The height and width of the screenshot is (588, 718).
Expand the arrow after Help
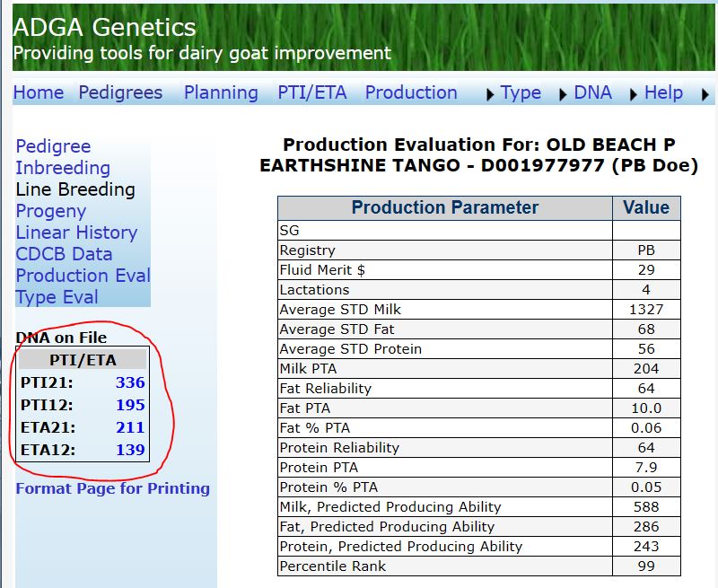(705, 95)
